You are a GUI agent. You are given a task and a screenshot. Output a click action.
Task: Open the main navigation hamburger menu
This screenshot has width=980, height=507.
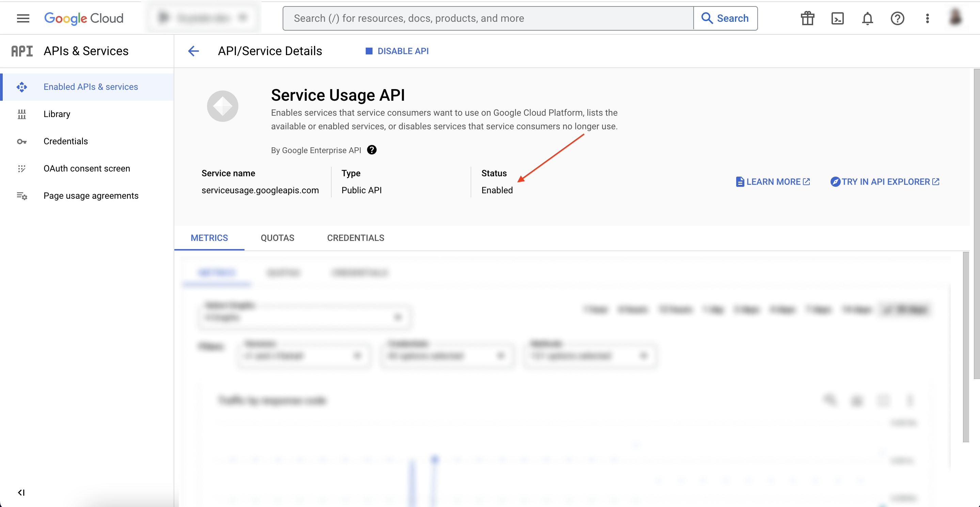coord(23,18)
